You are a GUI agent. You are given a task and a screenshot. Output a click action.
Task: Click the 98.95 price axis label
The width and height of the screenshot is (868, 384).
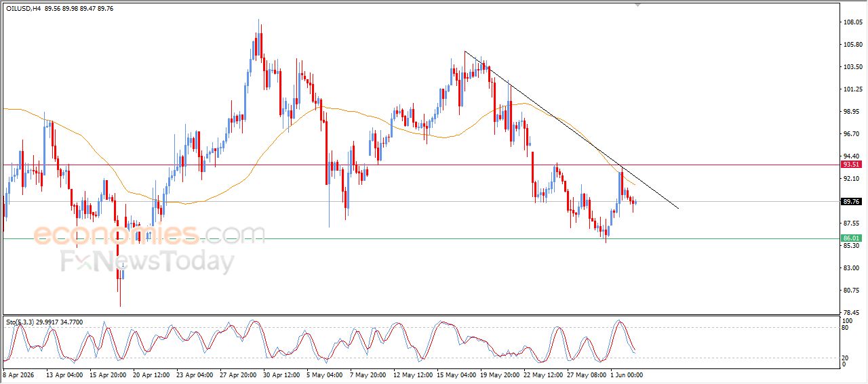click(852, 112)
